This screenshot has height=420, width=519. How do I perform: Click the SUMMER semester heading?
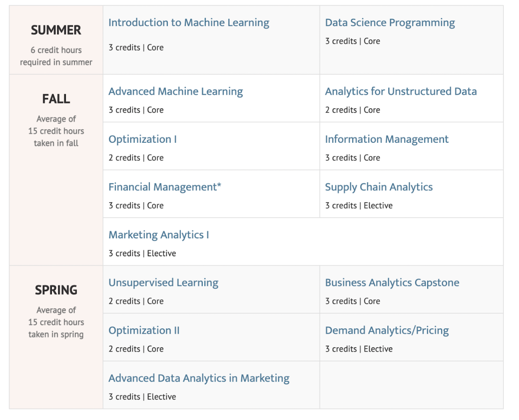(56, 30)
